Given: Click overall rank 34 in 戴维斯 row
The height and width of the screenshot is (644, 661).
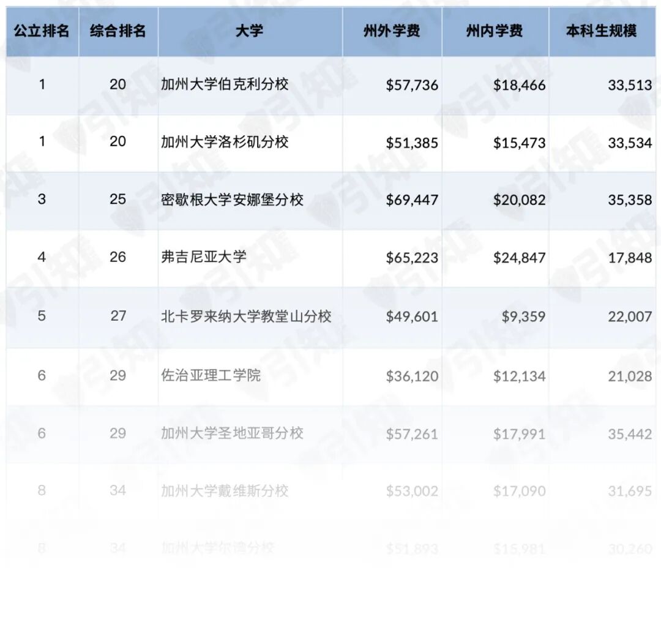Looking at the screenshot, I should (118, 490).
